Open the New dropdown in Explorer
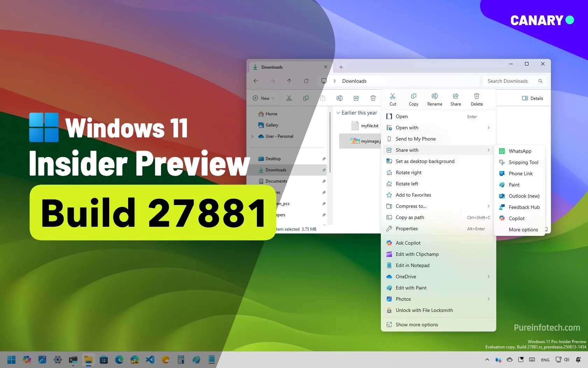Viewport: 588px width, 368px height. click(x=264, y=98)
